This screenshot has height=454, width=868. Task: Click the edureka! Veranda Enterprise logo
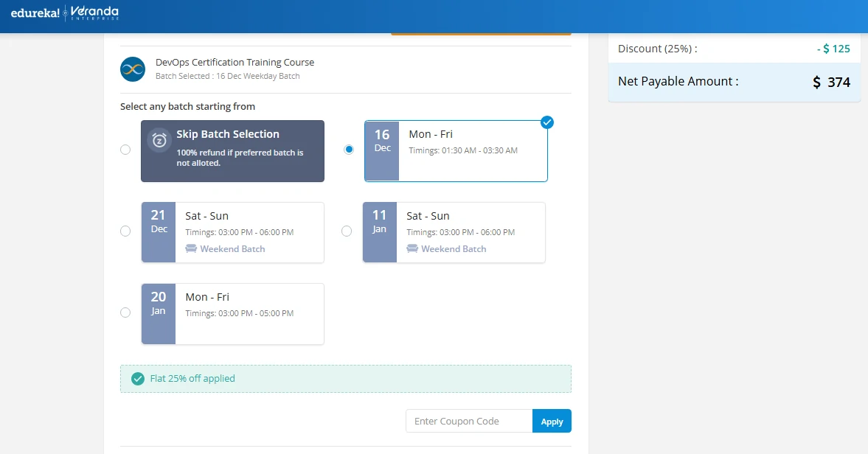click(x=65, y=13)
